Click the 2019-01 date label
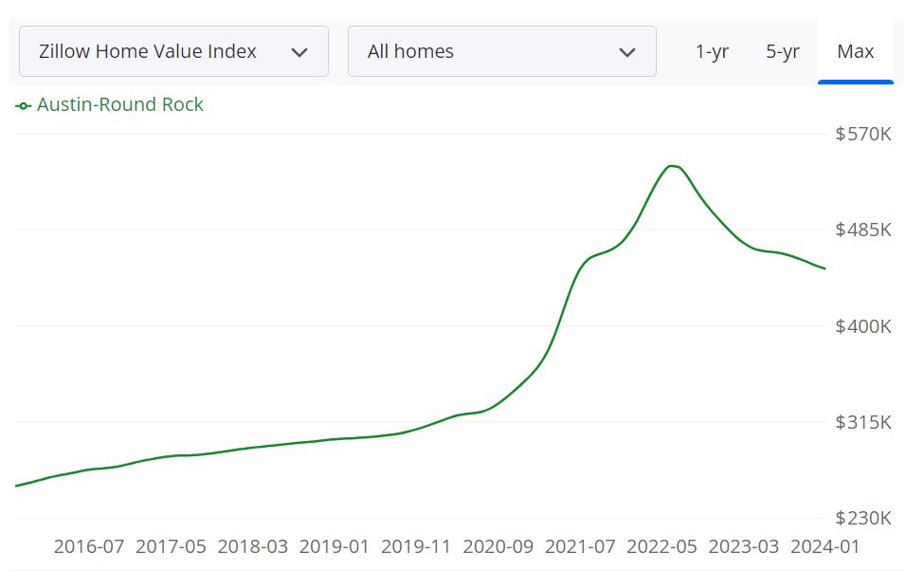This screenshot has width=924, height=571. [x=335, y=547]
